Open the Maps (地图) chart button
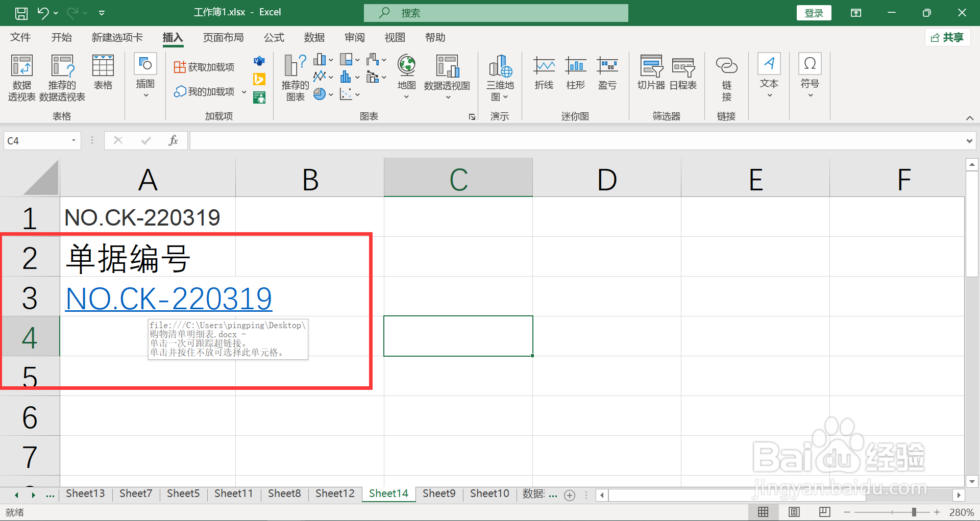 point(407,77)
